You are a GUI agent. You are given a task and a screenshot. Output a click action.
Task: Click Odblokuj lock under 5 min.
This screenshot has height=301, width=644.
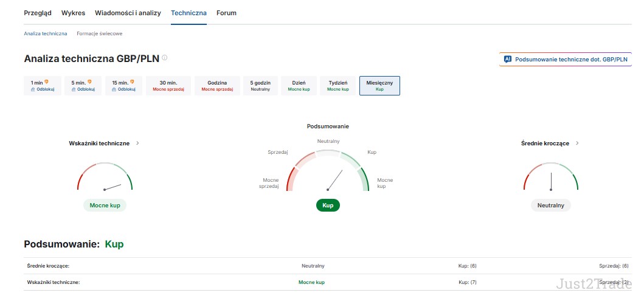(x=83, y=89)
